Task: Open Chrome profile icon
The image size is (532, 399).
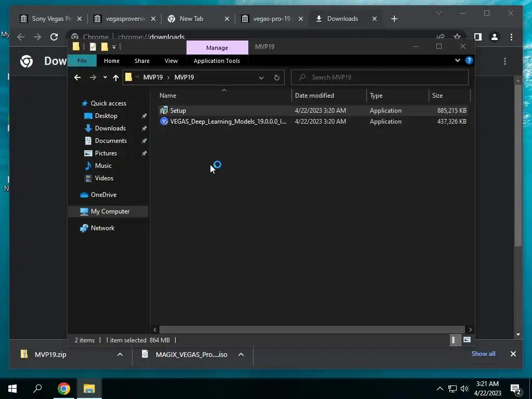Action: pyautogui.click(x=495, y=37)
